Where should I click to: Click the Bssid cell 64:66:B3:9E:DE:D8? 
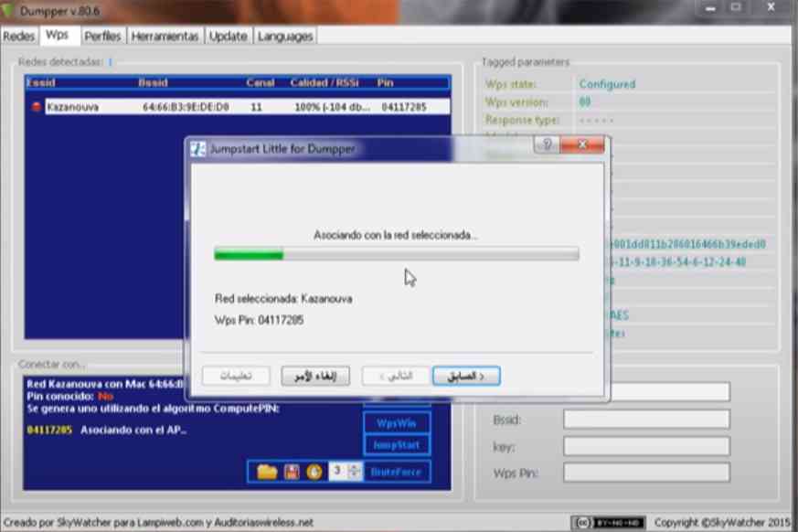click(x=186, y=107)
